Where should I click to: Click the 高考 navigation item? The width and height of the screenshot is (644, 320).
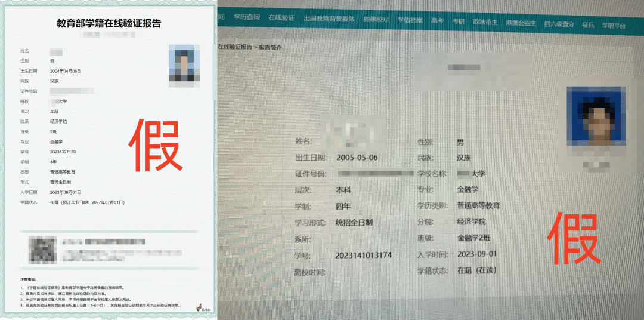(438, 21)
